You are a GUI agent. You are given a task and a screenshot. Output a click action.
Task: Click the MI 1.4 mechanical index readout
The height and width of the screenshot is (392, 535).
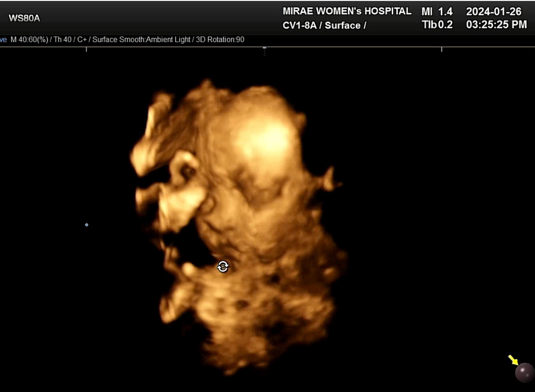pyautogui.click(x=437, y=11)
